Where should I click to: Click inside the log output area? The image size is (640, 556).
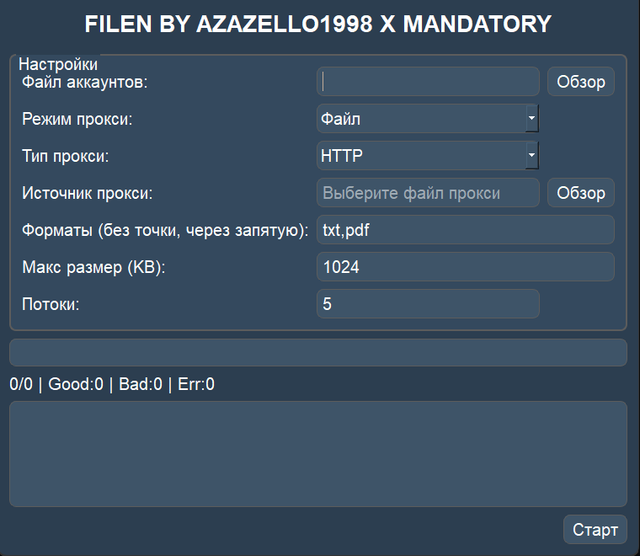click(318, 454)
